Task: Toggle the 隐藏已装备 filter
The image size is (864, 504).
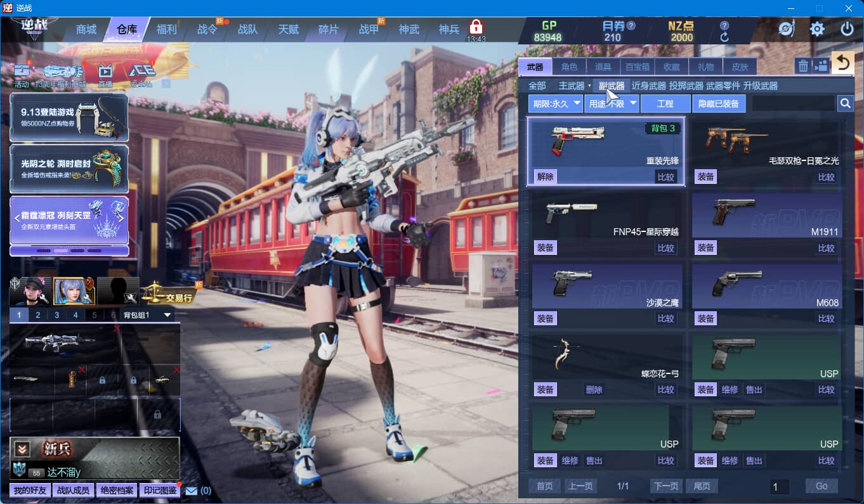Action: (719, 103)
